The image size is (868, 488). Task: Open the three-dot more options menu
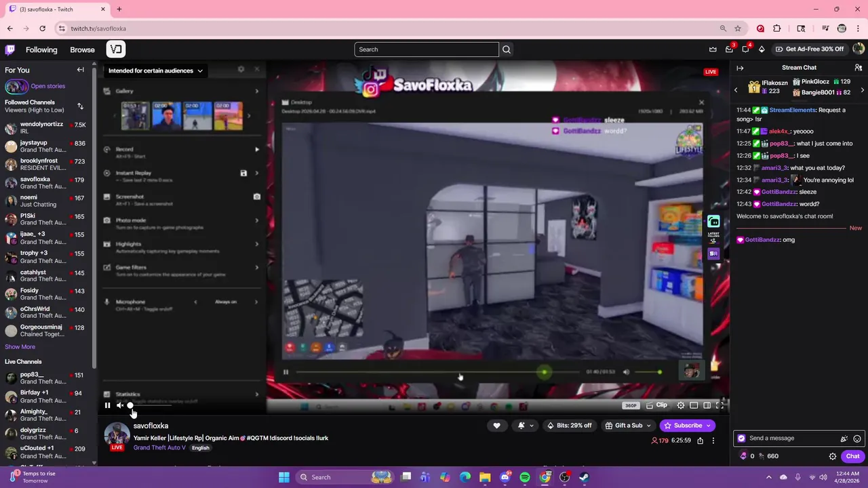click(x=713, y=441)
